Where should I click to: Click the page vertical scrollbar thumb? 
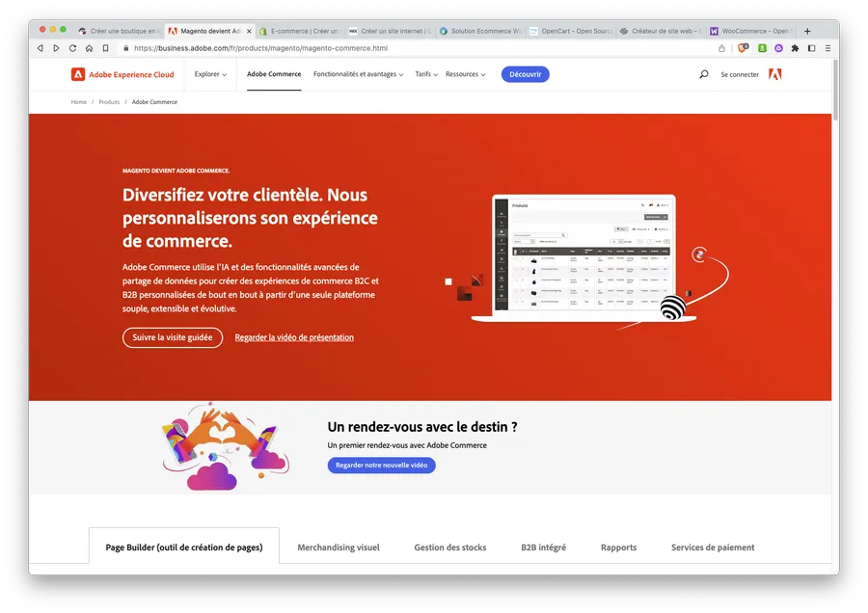(x=835, y=90)
